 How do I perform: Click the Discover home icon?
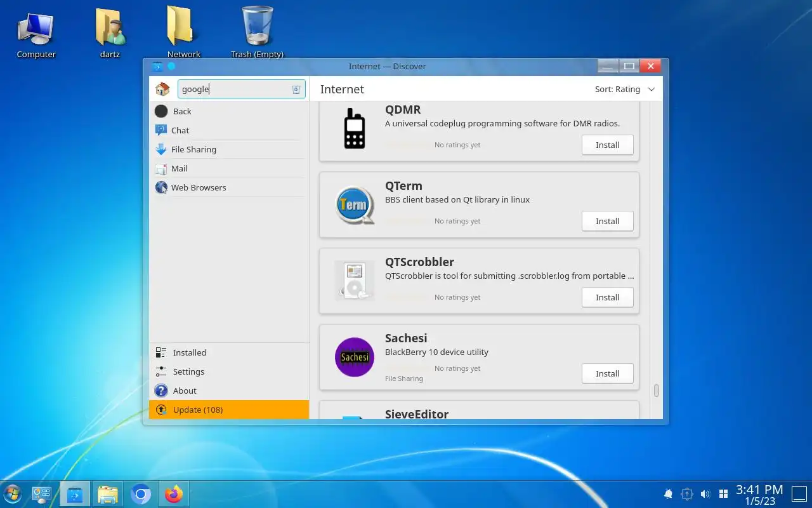coord(162,89)
